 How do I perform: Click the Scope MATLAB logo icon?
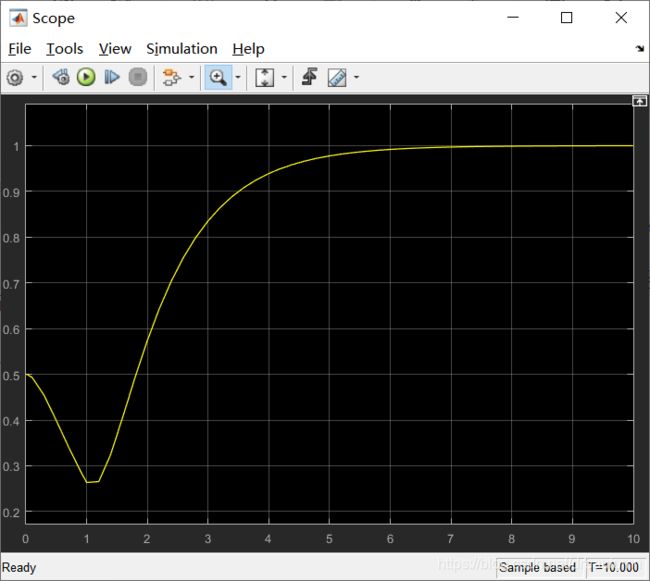[x=18, y=18]
